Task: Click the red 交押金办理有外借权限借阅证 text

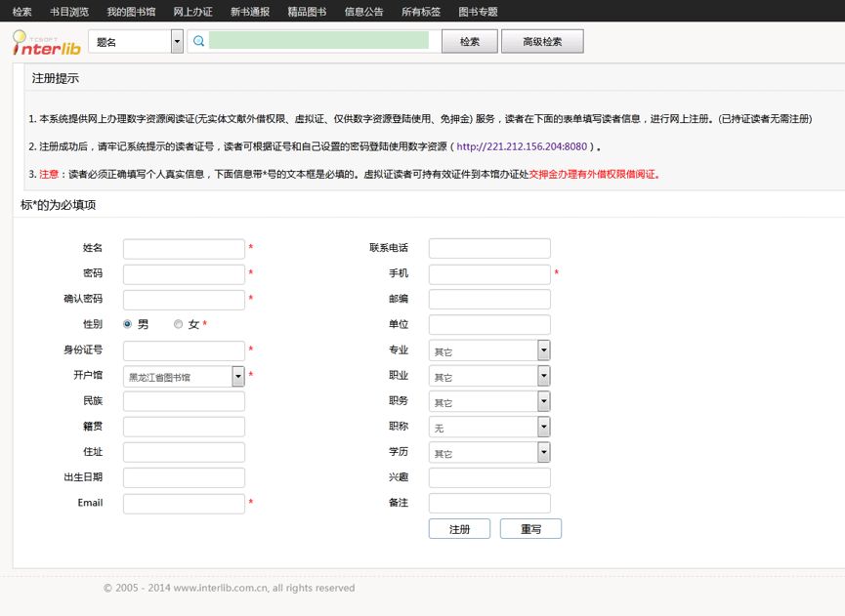Action: [x=594, y=174]
